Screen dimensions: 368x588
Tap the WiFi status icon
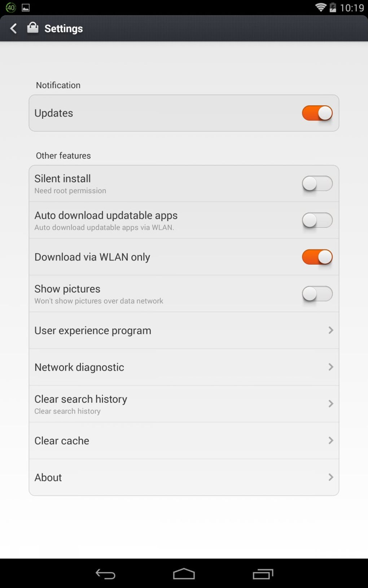click(x=320, y=8)
